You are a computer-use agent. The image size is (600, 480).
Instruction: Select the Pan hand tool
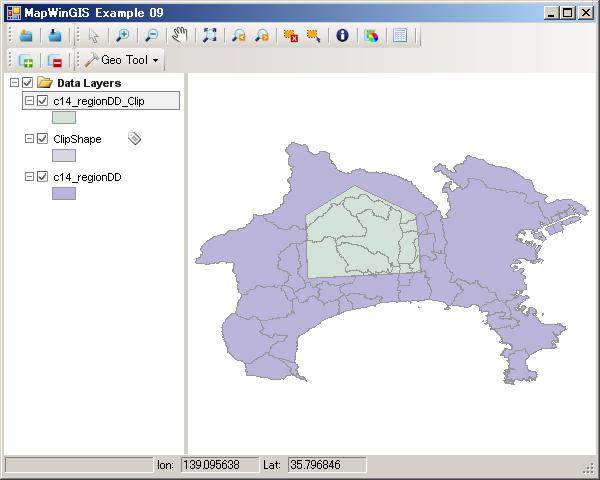point(180,36)
